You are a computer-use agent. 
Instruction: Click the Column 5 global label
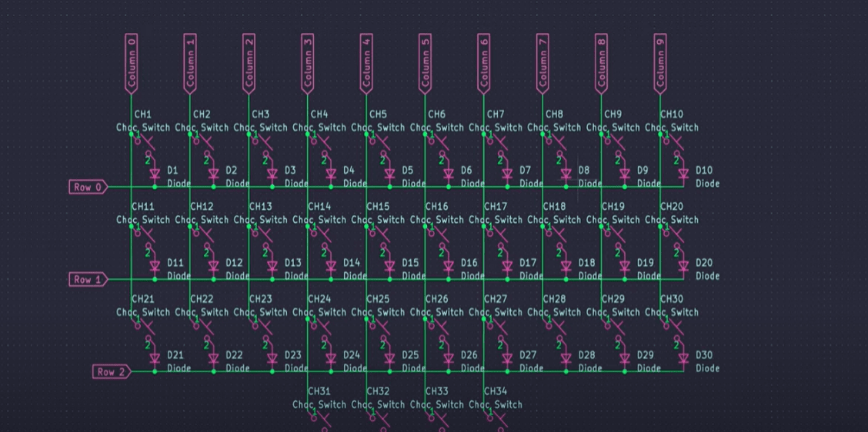click(425, 63)
